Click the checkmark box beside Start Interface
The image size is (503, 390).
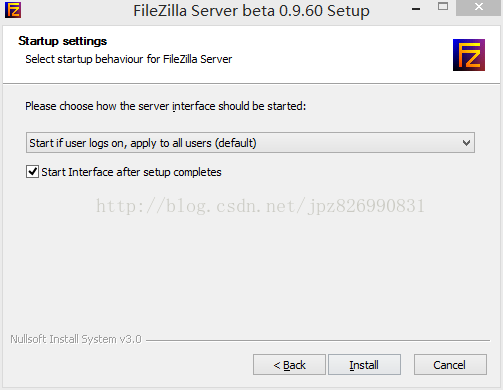(x=32, y=172)
